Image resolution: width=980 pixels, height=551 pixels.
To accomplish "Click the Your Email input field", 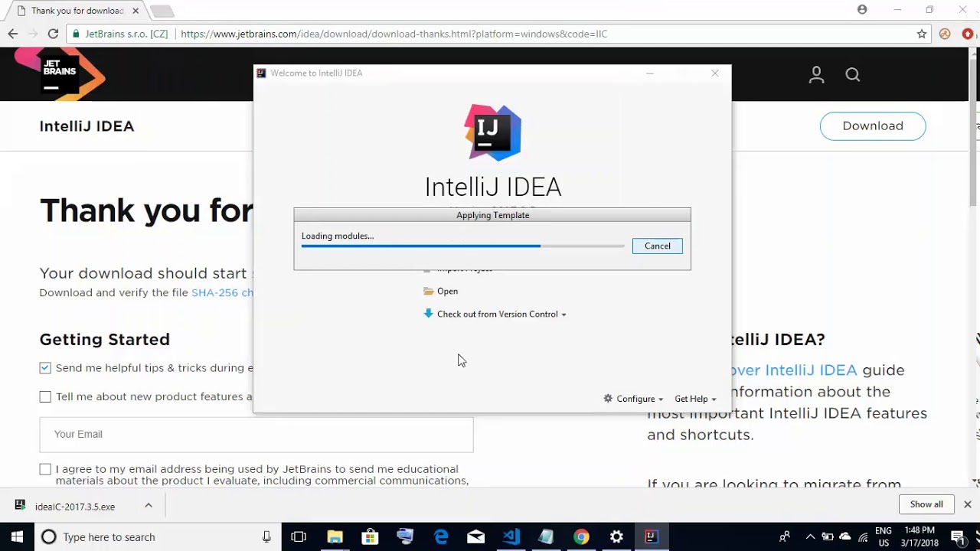I will 256,435.
